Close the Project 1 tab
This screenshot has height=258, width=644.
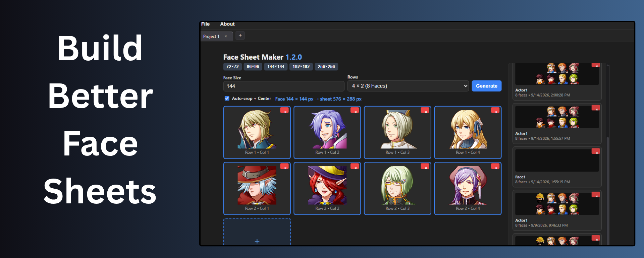[x=226, y=37]
